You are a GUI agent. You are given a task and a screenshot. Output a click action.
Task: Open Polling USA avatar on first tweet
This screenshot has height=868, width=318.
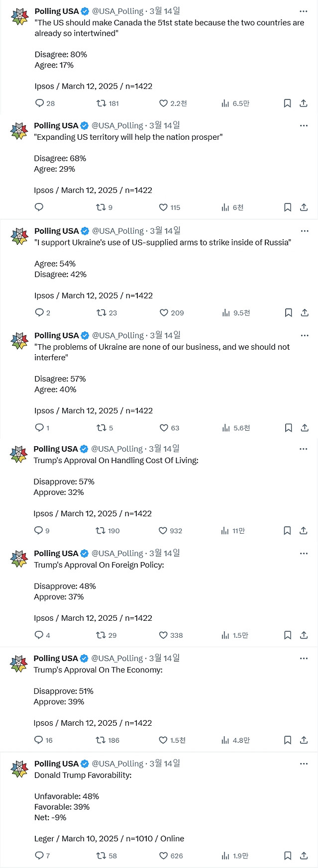(20, 17)
